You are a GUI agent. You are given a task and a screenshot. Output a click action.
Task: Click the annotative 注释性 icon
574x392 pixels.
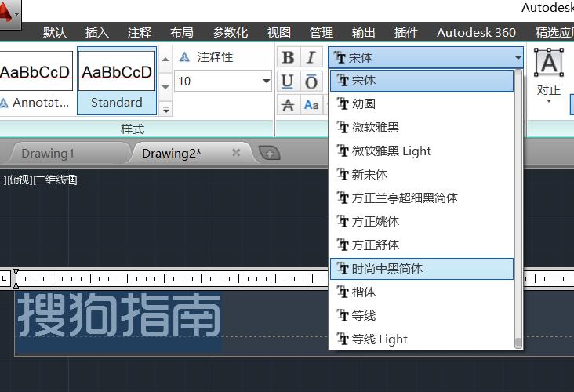pos(185,57)
